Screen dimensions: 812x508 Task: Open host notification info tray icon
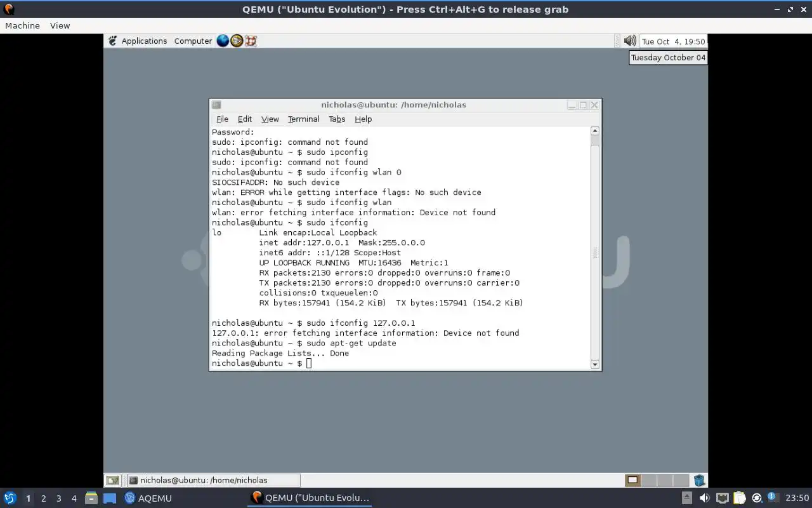point(772,497)
